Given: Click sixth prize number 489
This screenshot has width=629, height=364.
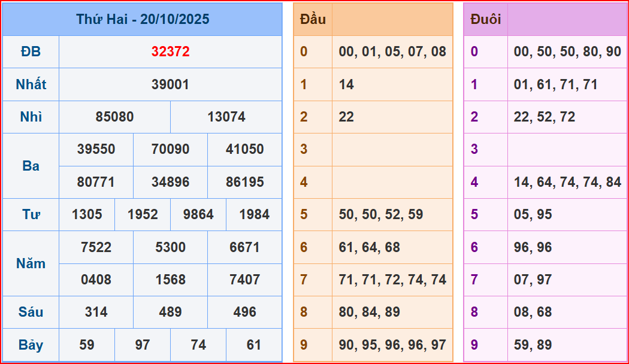Looking at the screenshot, I should (x=171, y=313).
